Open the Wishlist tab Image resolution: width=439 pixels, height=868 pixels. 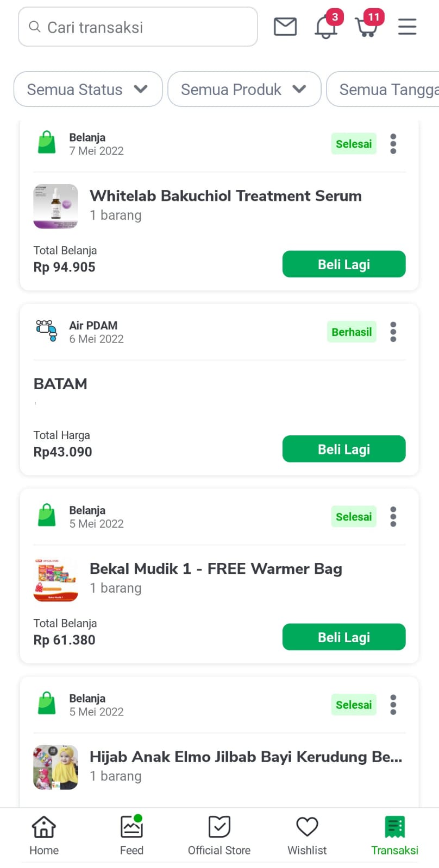pos(307,835)
